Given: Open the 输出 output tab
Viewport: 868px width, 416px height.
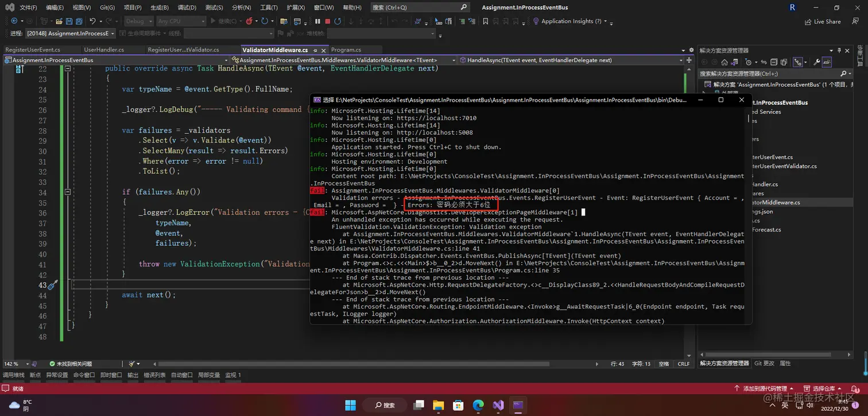Looking at the screenshot, I should coord(133,375).
